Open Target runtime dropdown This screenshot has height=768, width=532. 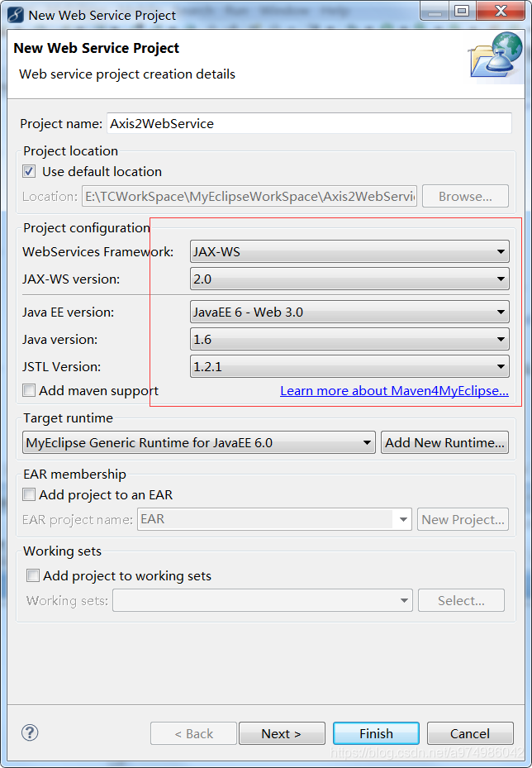click(199, 443)
